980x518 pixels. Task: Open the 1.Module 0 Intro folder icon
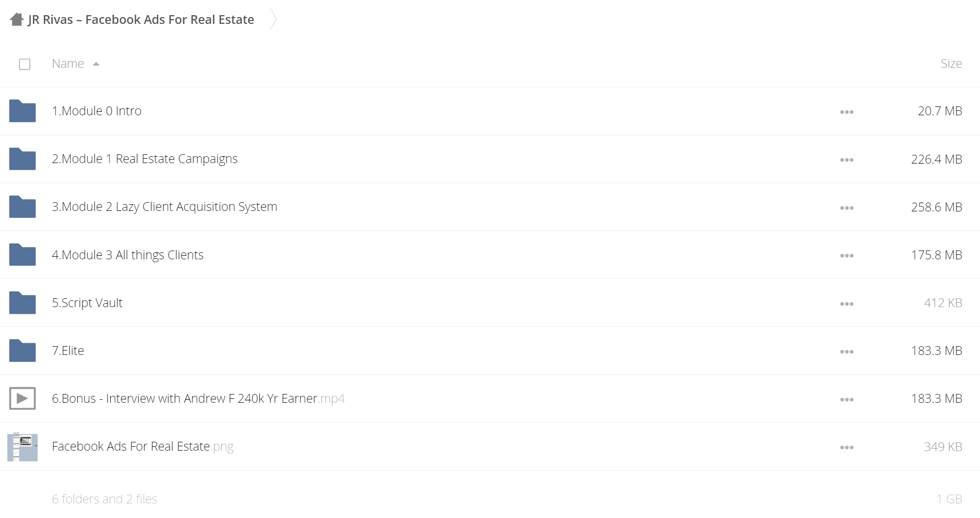coord(22,111)
